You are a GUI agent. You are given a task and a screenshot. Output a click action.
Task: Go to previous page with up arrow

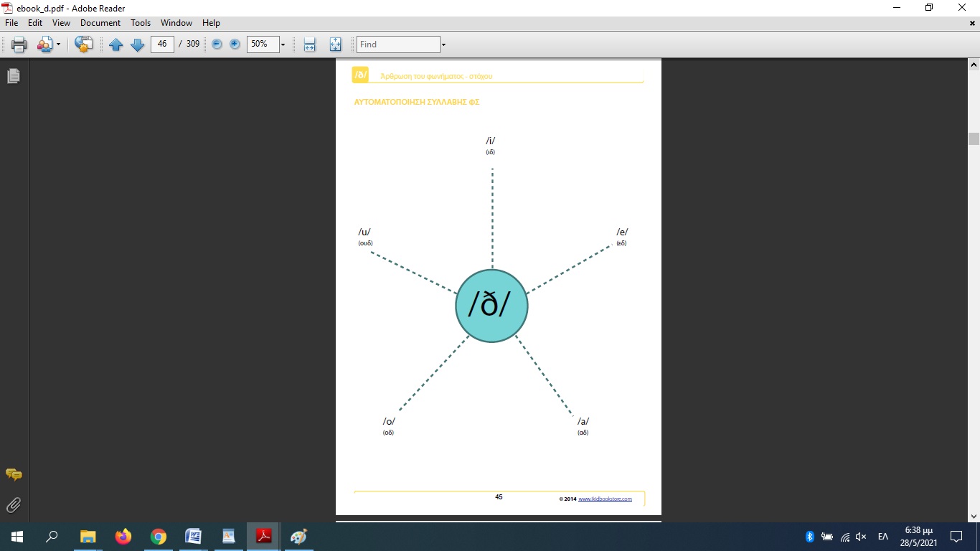tap(116, 44)
